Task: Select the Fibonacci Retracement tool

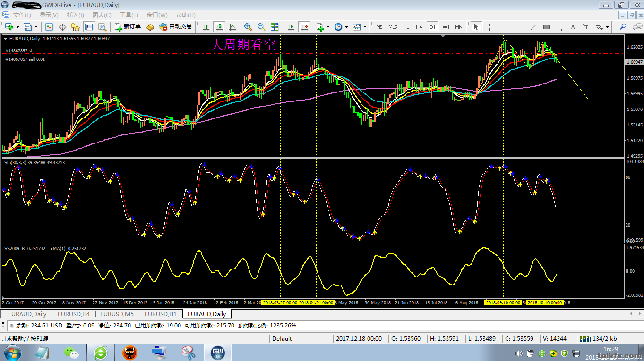Action: point(560,27)
